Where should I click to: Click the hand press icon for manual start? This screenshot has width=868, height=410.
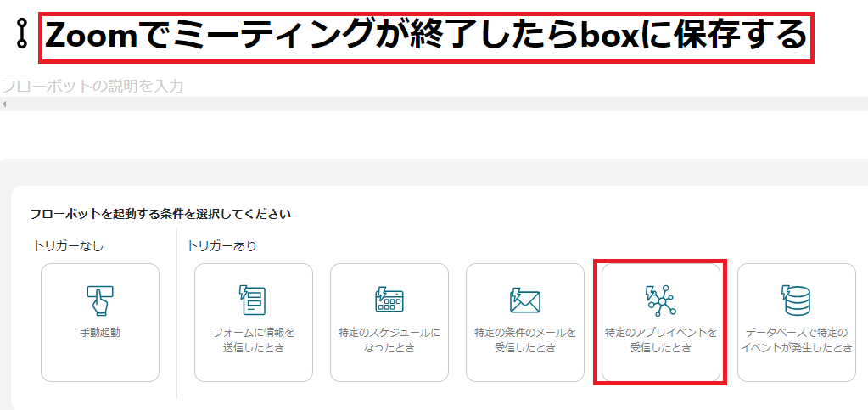tap(100, 300)
